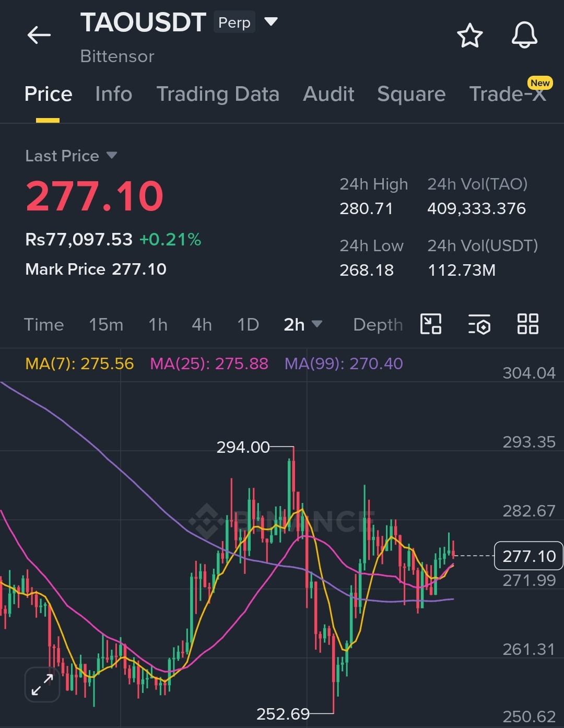Open the Audit tab
This screenshot has width=564, height=728.
328,94
